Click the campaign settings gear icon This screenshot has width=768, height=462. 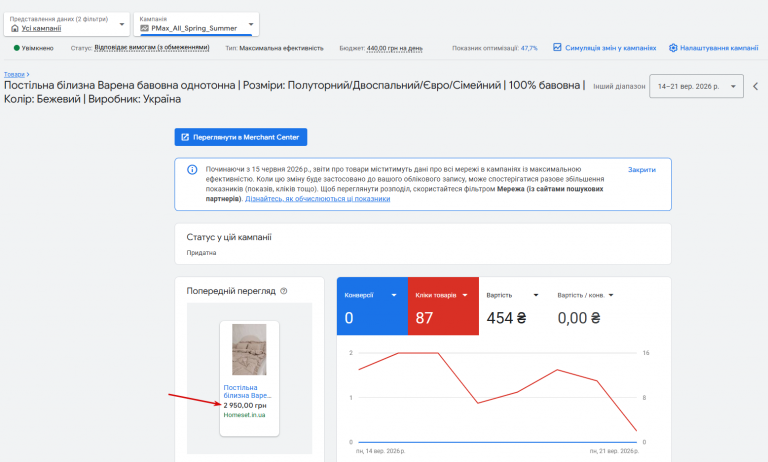click(673, 48)
